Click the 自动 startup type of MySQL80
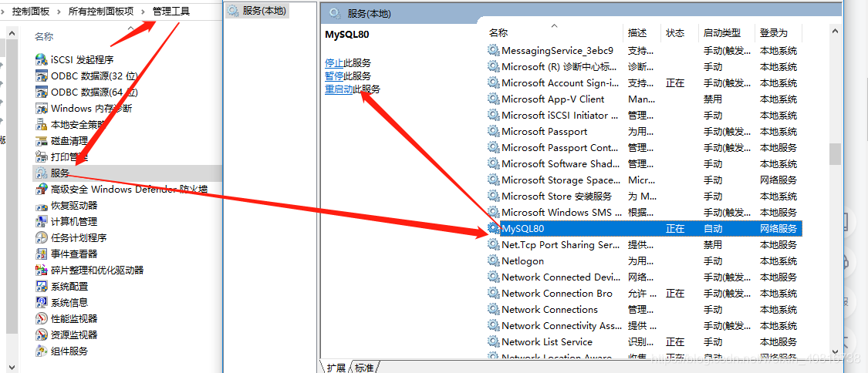 click(x=713, y=228)
